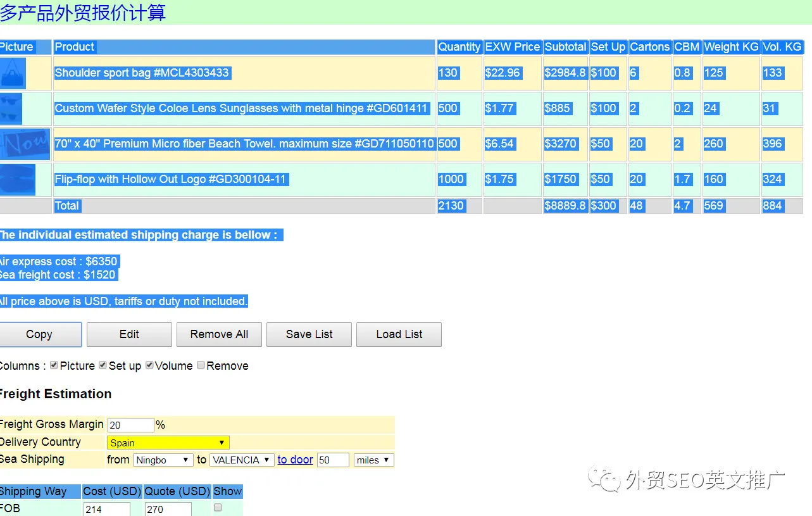Image resolution: width=812 pixels, height=516 pixels.
Task: Enable the Remove column checkbox
Action: tap(201, 365)
